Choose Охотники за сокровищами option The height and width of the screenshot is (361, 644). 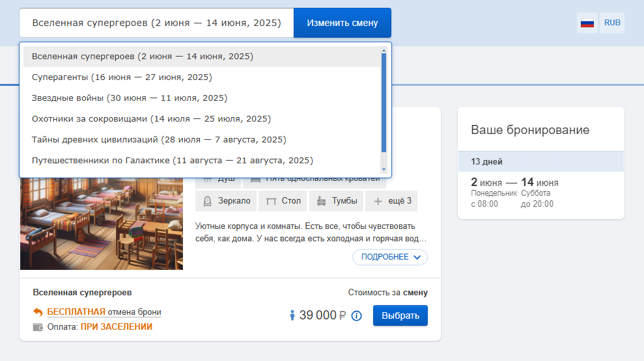202,119
